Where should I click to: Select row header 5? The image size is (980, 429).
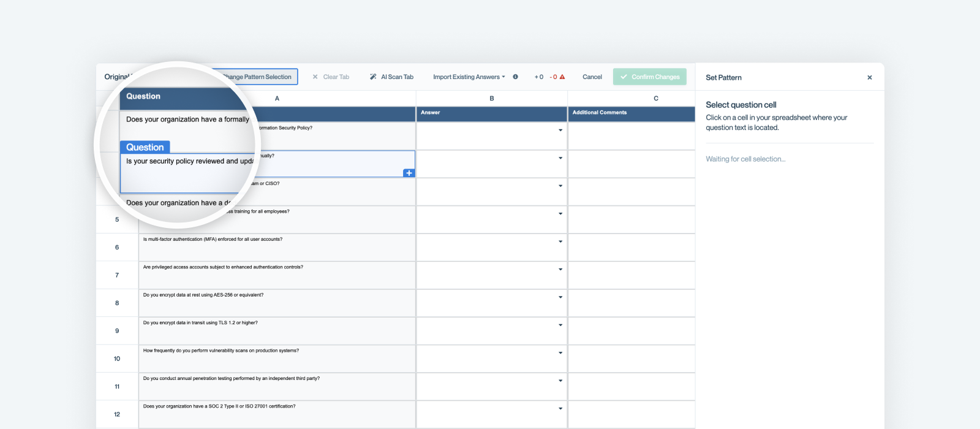pos(117,219)
